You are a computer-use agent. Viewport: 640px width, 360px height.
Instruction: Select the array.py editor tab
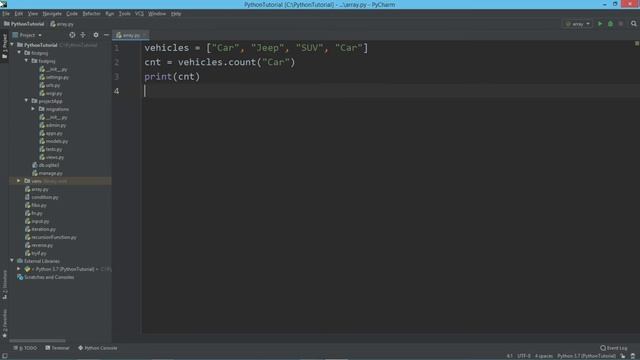point(131,35)
